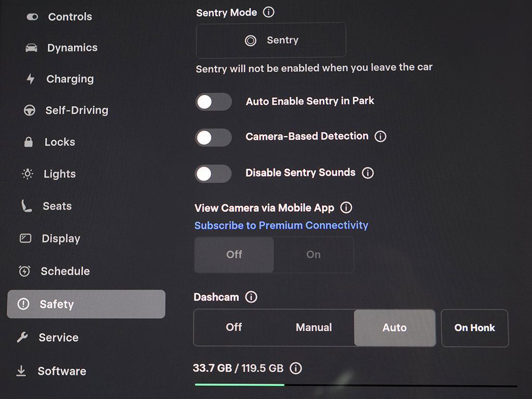Click the Locks padlock icon
532x399 pixels.
[x=29, y=142]
